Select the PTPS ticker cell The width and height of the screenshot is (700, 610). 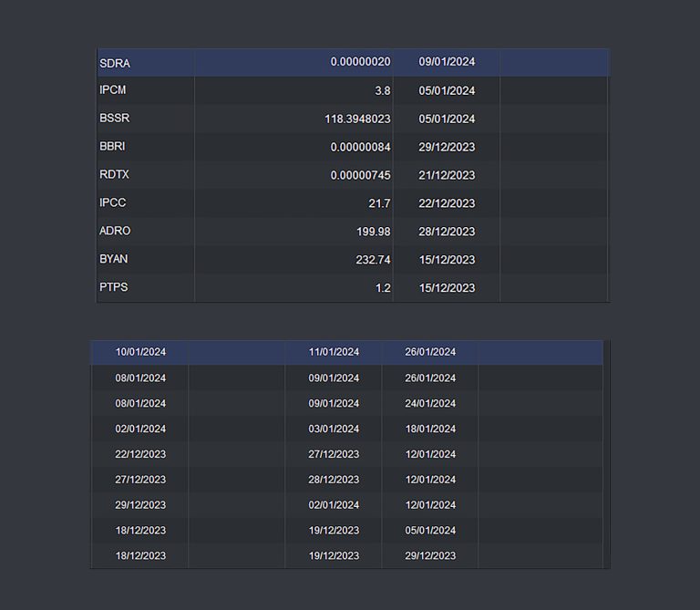pyautogui.click(x=114, y=288)
